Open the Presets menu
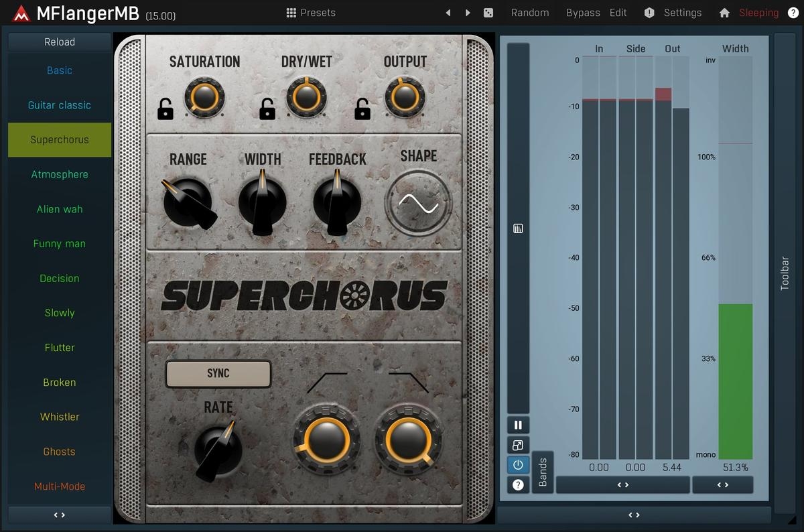 click(311, 13)
